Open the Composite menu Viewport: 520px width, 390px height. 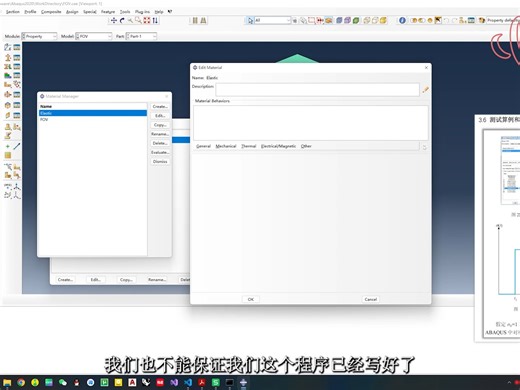pyautogui.click(x=51, y=12)
